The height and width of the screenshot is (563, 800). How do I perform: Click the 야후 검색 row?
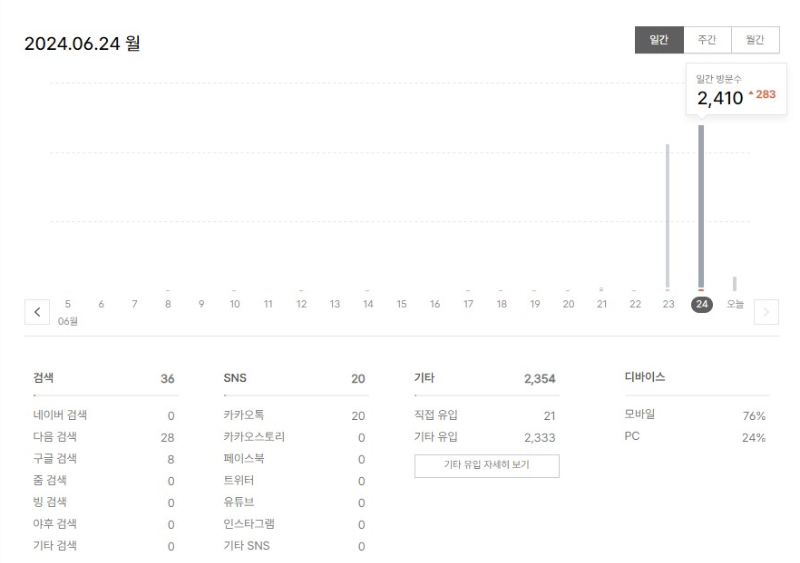[104, 524]
